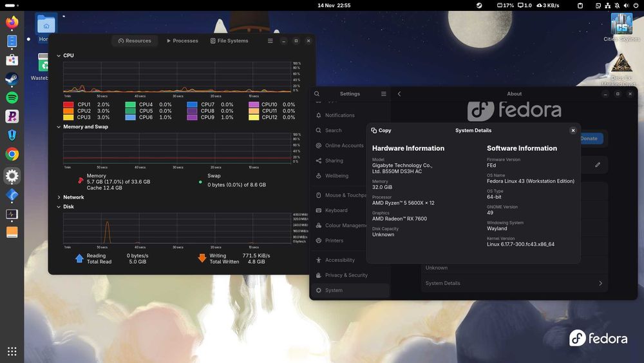The height and width of the screenshot is (363, 644).
Task: Open System Monitor hamburger menu
Action: tap(270, 41)
